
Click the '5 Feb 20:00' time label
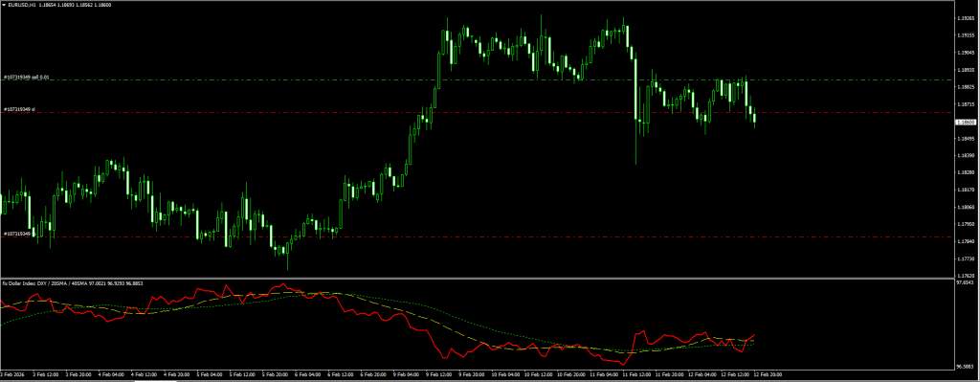point(274,374)
